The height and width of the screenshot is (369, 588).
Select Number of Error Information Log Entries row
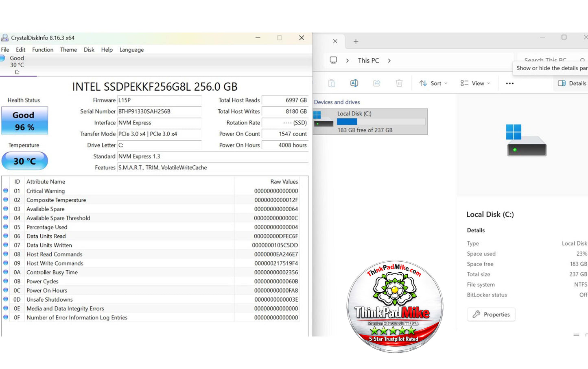151,318
